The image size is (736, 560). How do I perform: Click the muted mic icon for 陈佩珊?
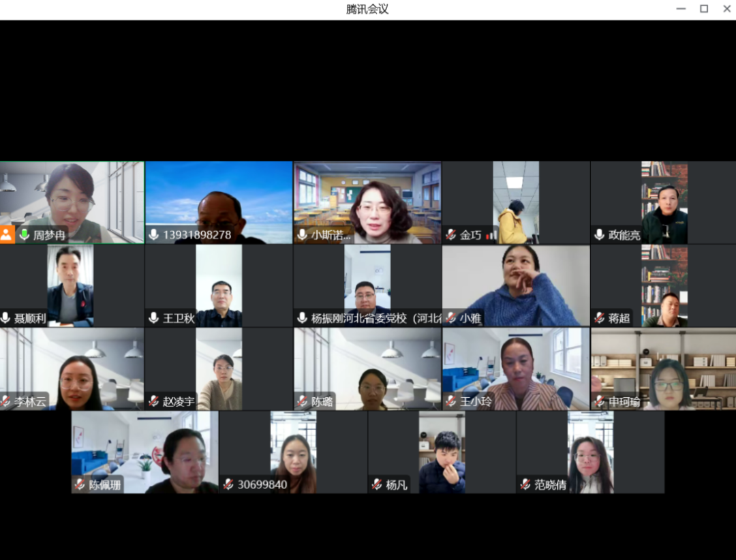point(80,484)
